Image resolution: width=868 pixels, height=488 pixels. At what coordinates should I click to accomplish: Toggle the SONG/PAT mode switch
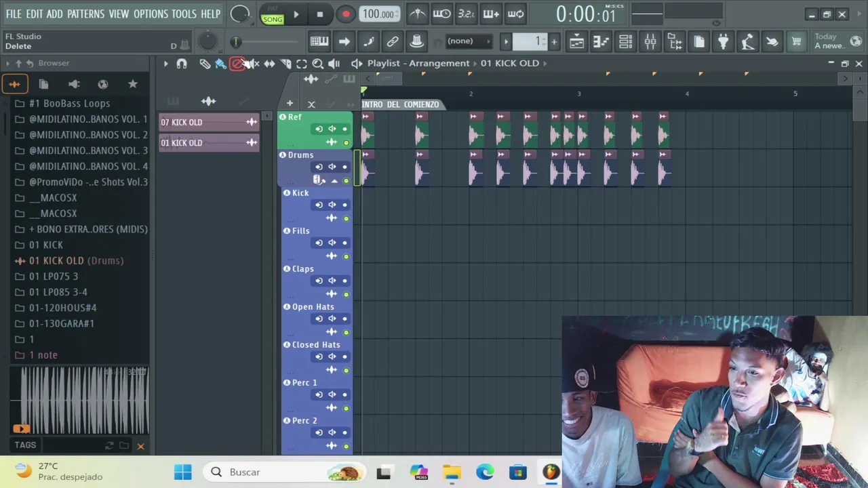point(273,14)
